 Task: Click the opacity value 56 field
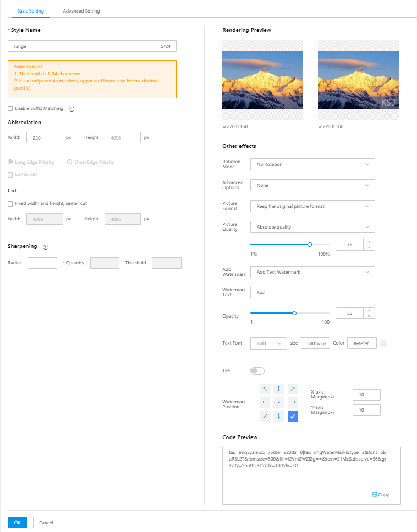(350, 313)
